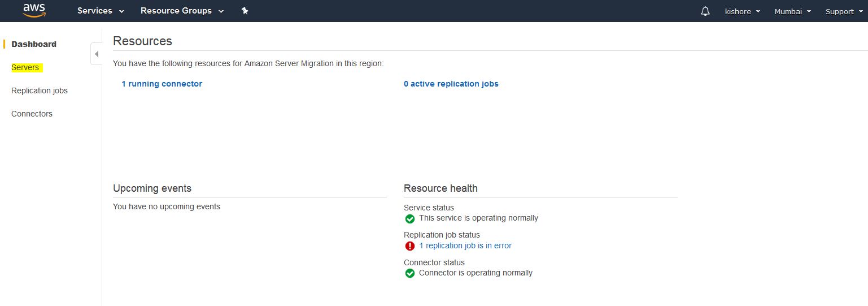Click the "You have no upcoming events" text
The image size is (868, 306).
coord(167,206)
